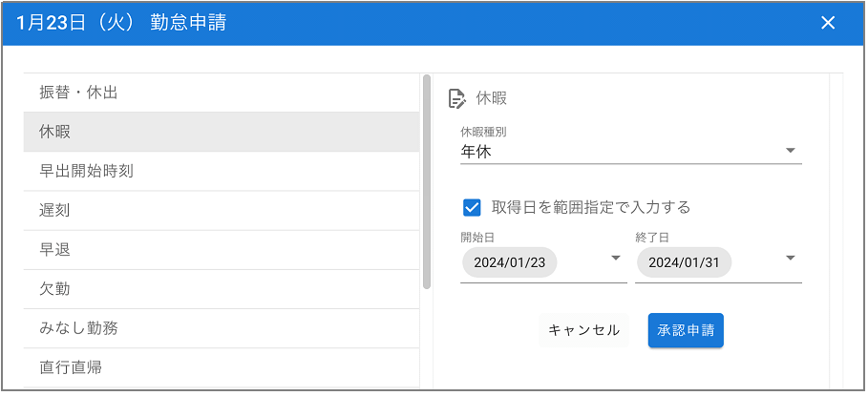This screenshot has height=396, width=868.
Task: Click the 年休 leave type field
Action: tap(630, 152)
